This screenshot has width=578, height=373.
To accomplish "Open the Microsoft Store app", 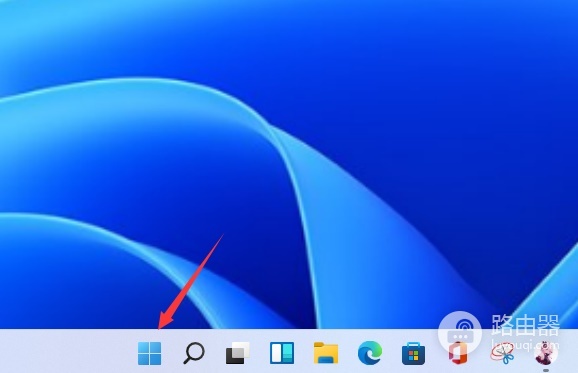I will click(x=413, y=353).
